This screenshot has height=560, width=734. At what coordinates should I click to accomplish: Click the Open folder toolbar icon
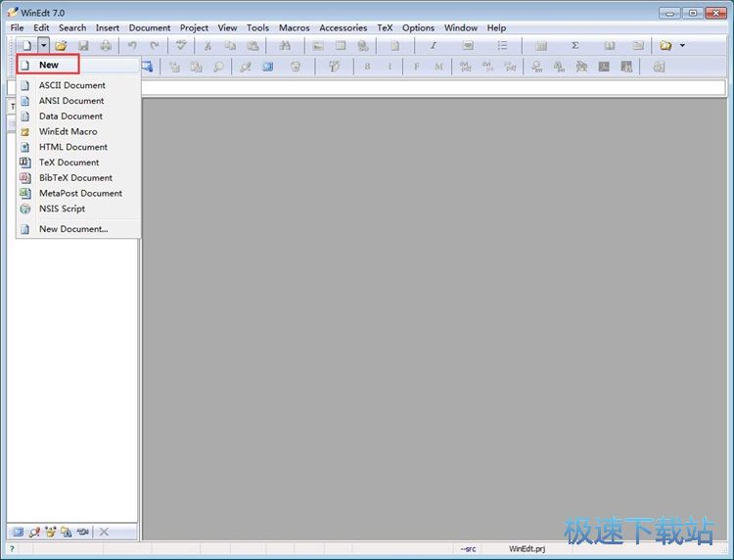61,45
